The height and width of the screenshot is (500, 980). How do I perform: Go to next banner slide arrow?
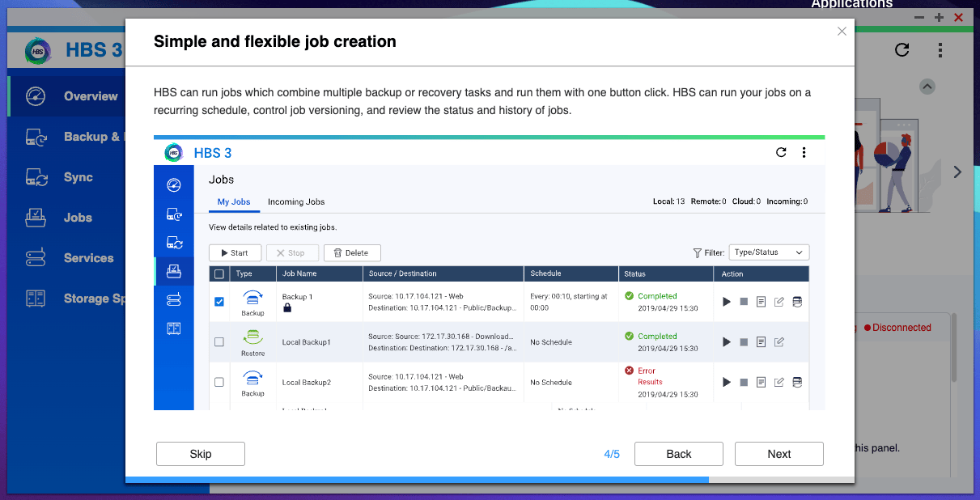pyautogui.click(x=957, y=172)
